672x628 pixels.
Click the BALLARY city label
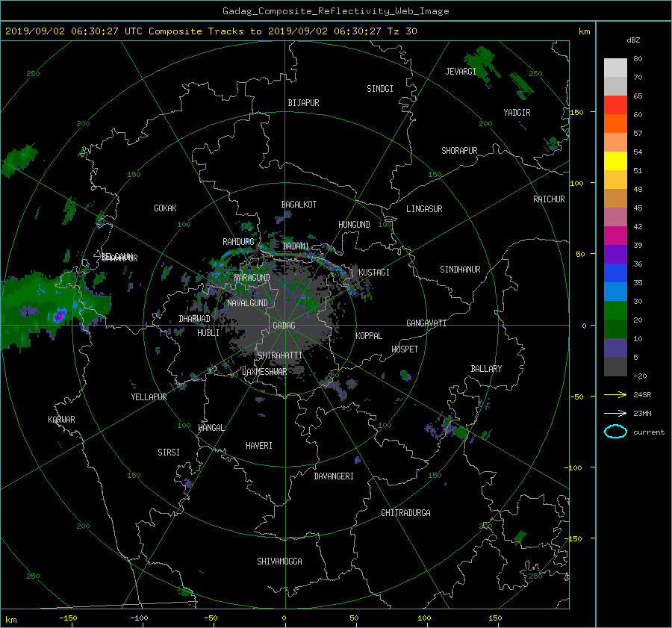486,369
